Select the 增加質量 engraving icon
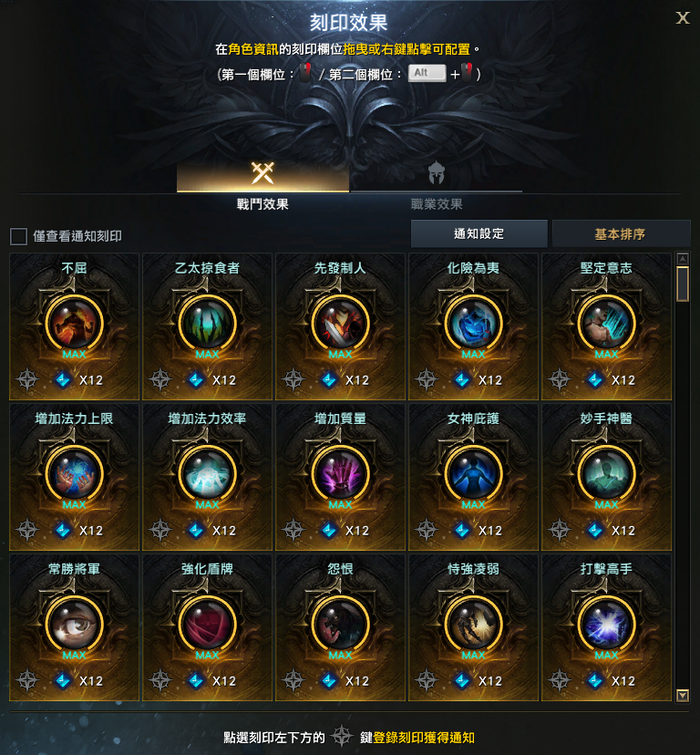The image size is (700, 755). click(340, 473)
